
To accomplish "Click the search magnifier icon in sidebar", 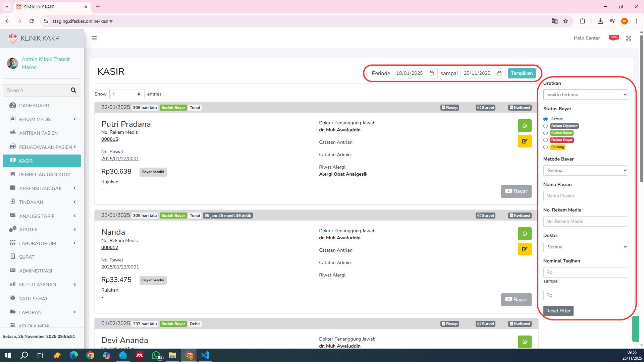I will click(73, 90).
